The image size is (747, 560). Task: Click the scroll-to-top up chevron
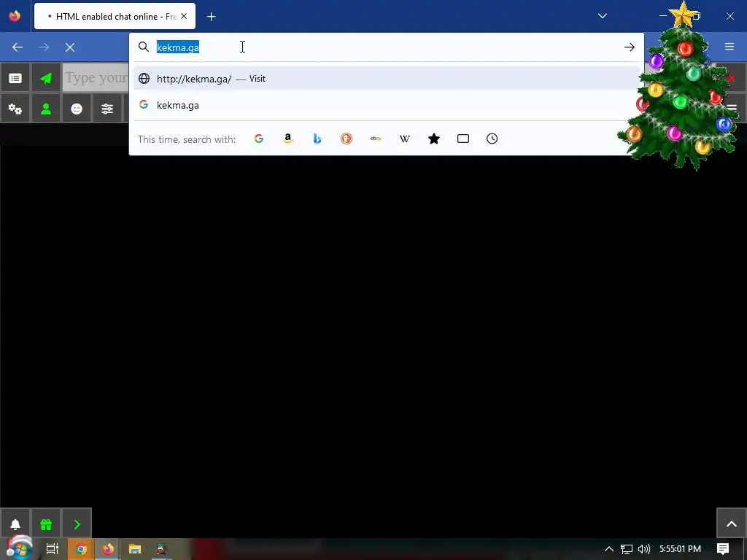click(731, 524)
